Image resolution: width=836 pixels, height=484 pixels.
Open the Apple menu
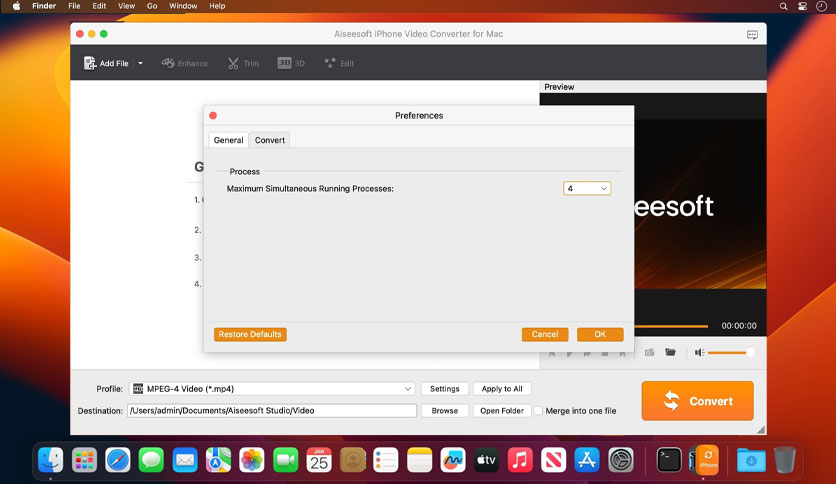tap(17, 6)
